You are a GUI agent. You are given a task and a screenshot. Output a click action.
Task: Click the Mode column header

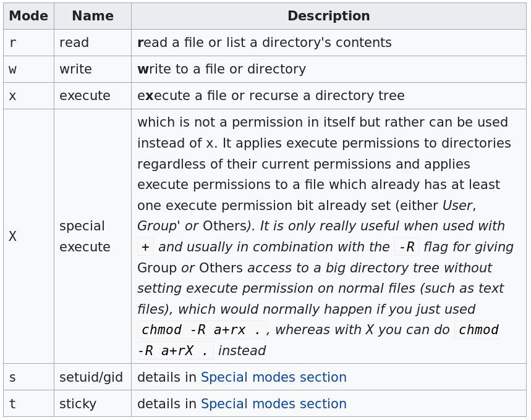pos(28,16)
